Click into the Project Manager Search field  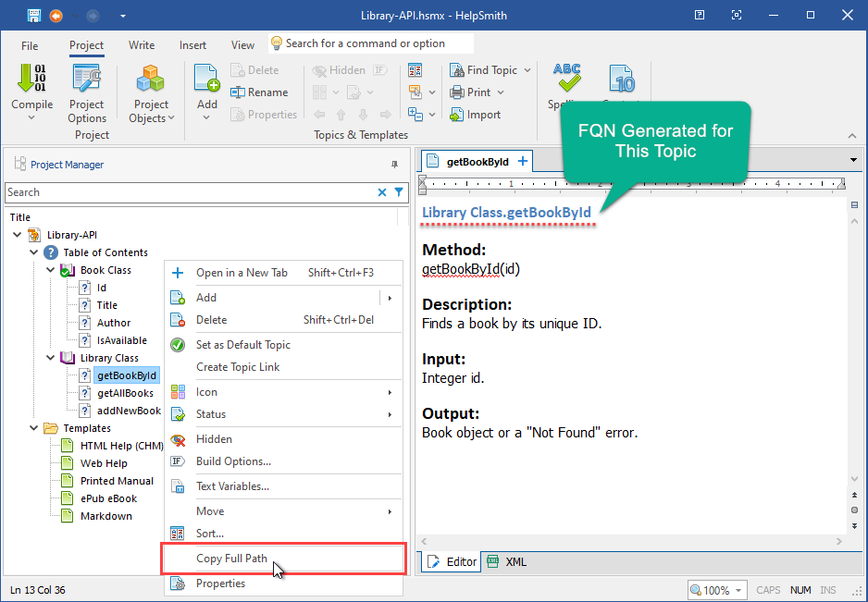point(191,192)
